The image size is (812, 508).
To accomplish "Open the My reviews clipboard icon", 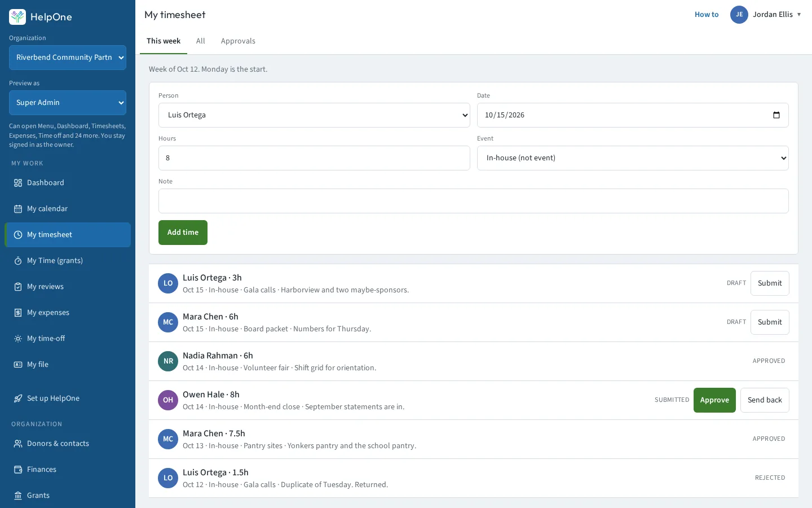I will [x=18, y=287].
